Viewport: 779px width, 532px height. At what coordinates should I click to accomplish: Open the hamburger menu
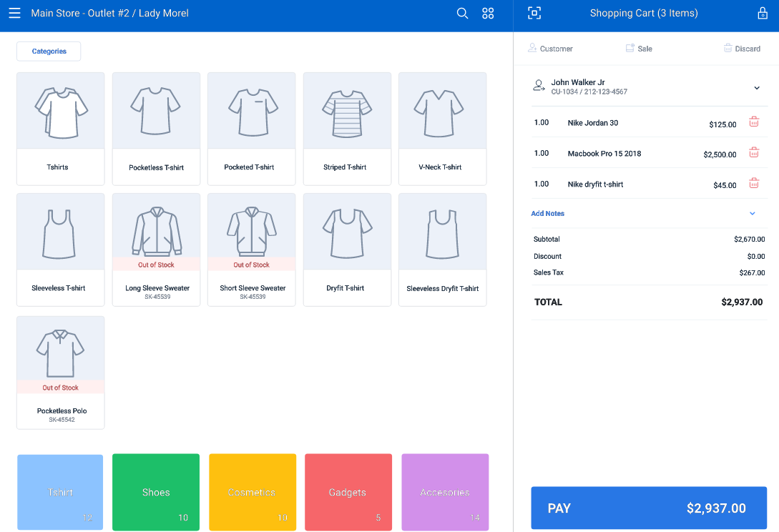coord(14,14)
